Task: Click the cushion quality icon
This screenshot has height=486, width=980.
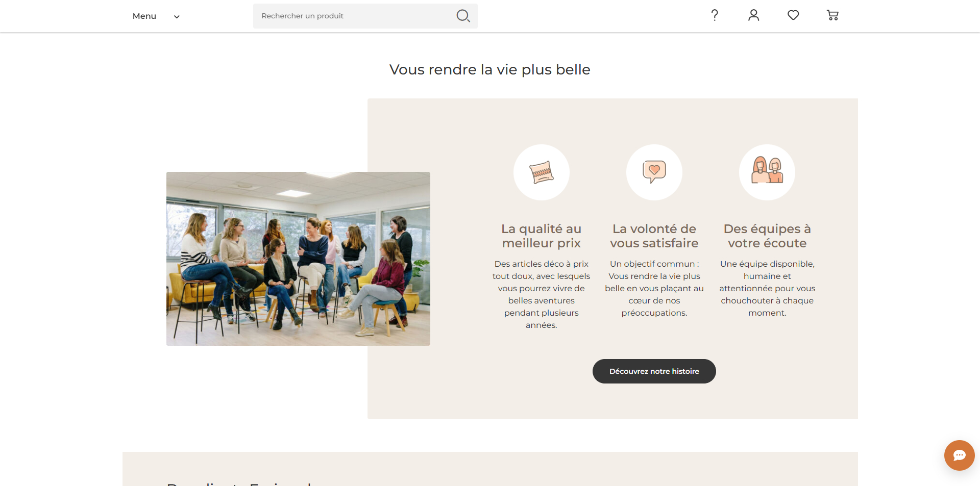Action: (x=542, y=172)
